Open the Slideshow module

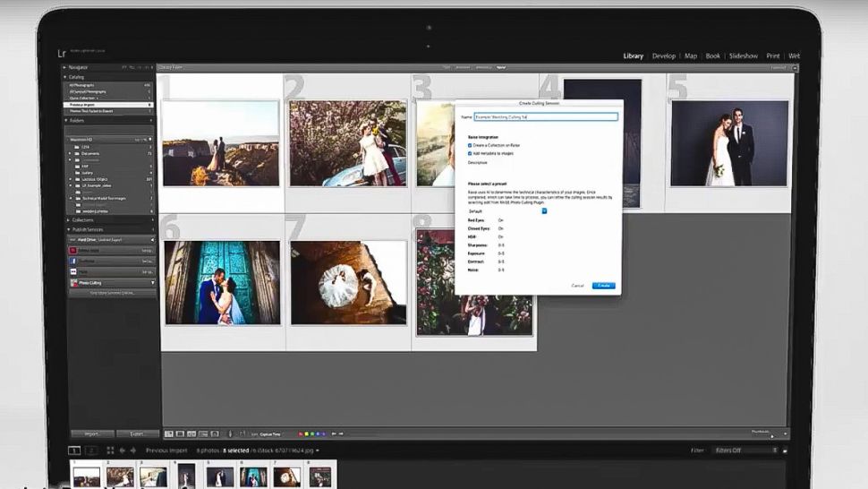tap(744, 56)
